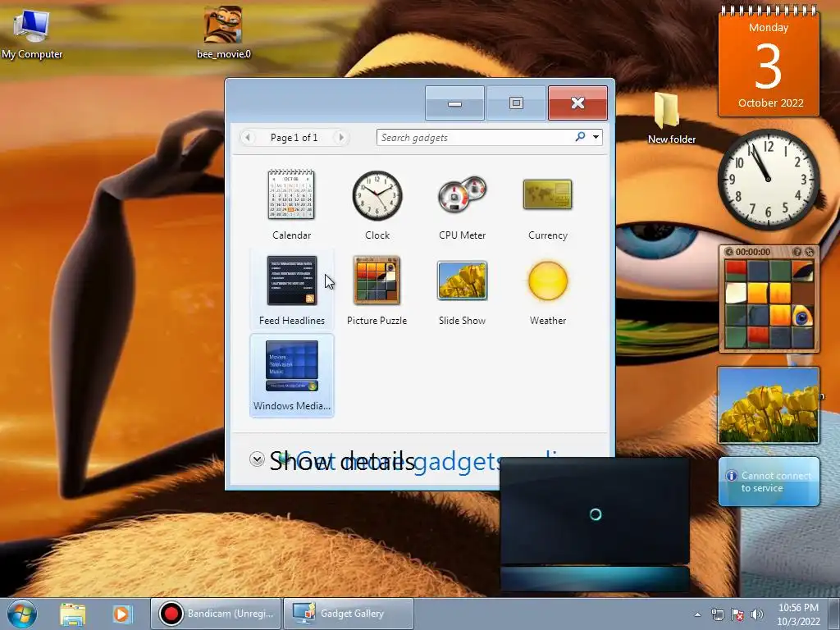Image resolution: width=840 pixels, height=630 pixels.
Task: Select the Clock gadget icon
Action: [x=377, y=195]
